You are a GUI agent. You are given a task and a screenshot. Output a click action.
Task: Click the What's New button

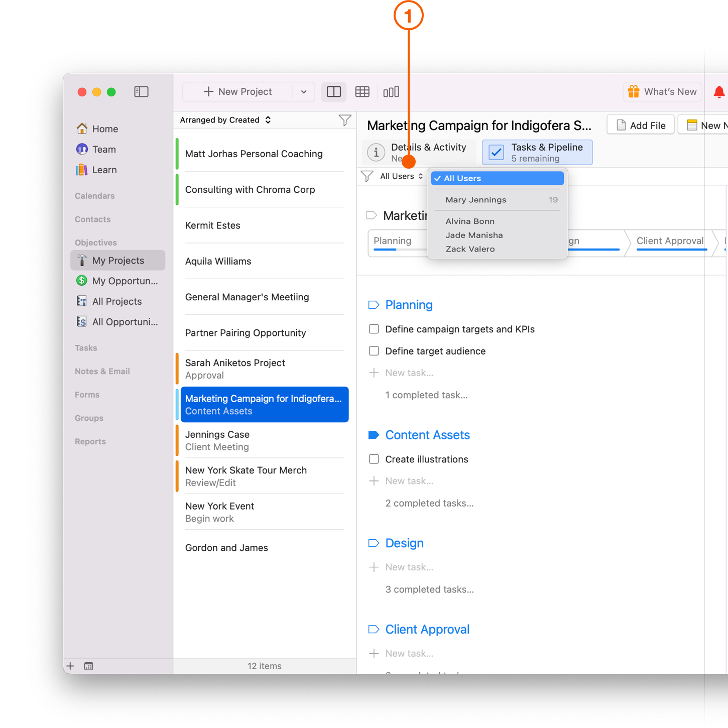[x=662, y=91]
